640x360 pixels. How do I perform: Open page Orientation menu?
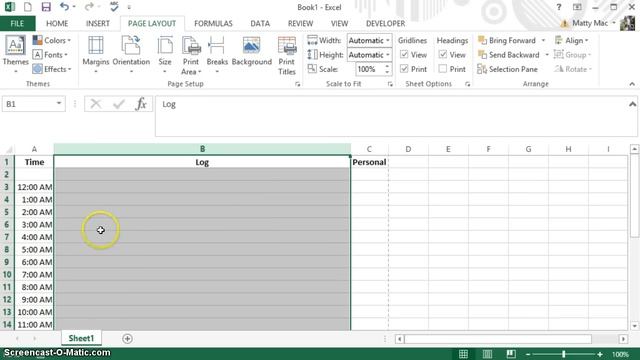[x=131, y=55]
